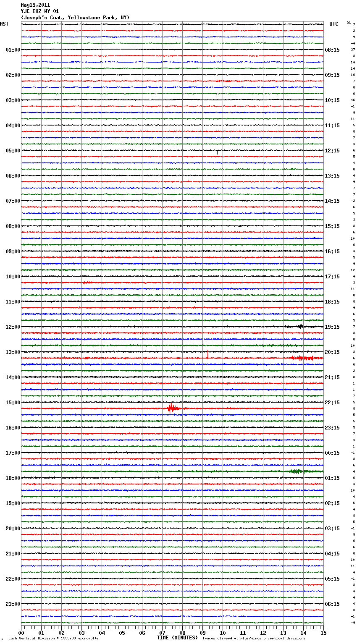Click the "13" tick label on minutes axis
The height and width of the screenshot is (644, 357).
(x=283, y=633)
